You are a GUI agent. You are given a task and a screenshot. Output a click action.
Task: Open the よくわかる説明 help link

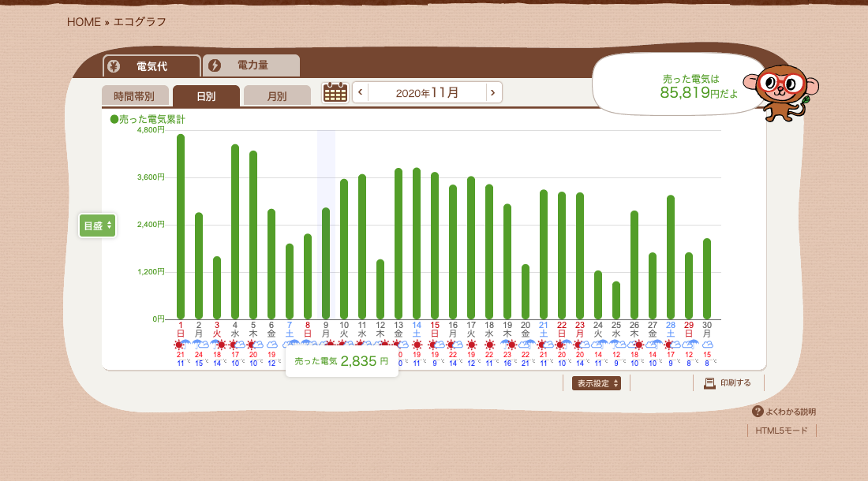pos(784,412)
